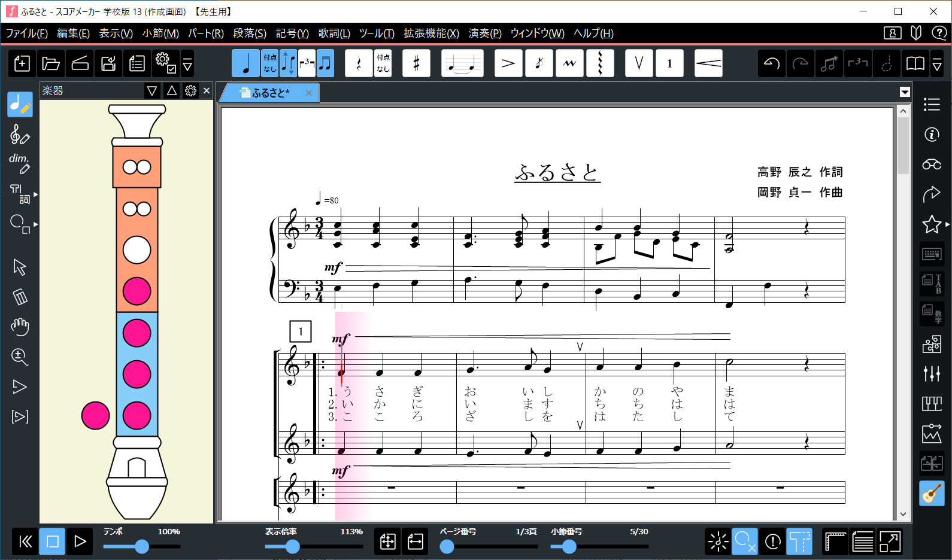The width and height of the screenshot is (952, 560).
Task: Toggle the rest dotted-none option
Action: (383, 63)
